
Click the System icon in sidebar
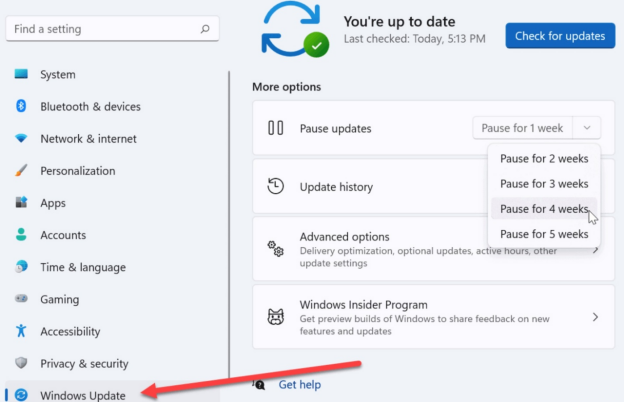[21, 75]
